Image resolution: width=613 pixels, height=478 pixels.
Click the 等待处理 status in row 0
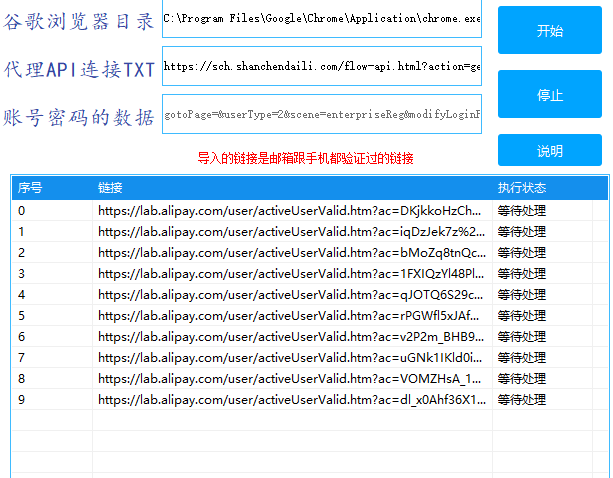(x=521, y=211)
